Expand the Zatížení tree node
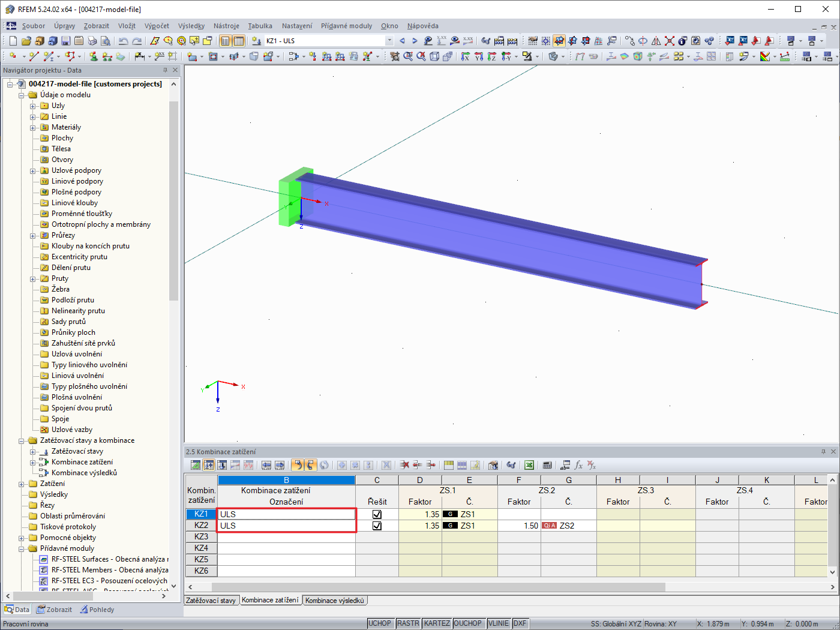This screenshot has height=630, width=840. tap(22, 484)
